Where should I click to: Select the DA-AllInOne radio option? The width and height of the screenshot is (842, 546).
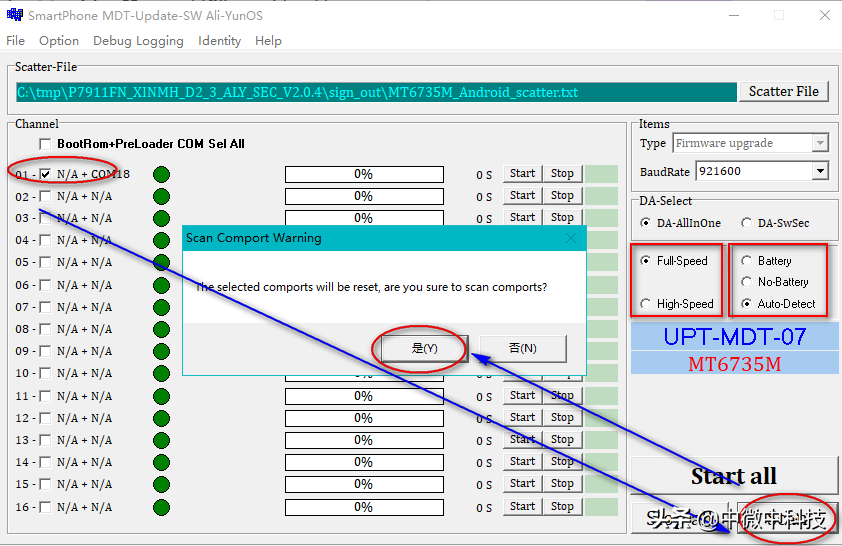pyautogui.click(x=645, y=223)
